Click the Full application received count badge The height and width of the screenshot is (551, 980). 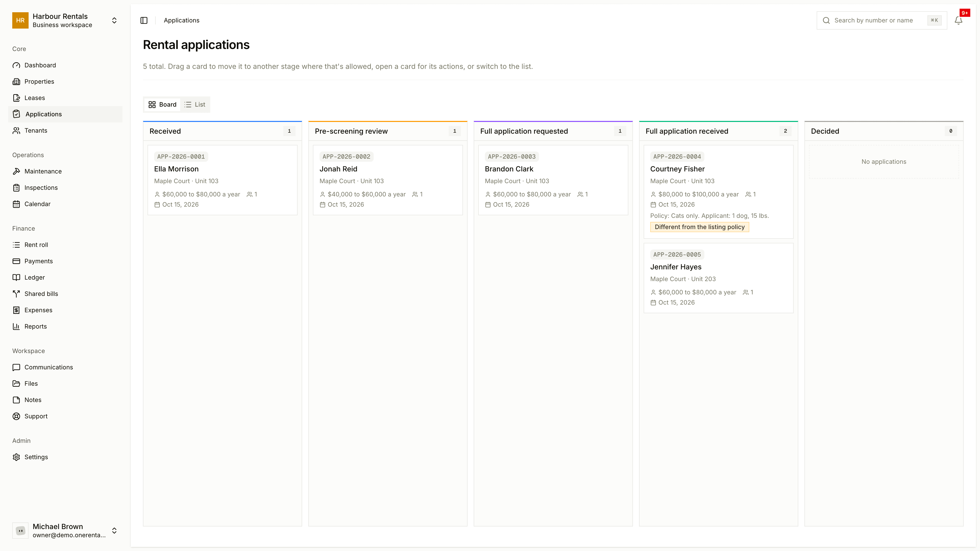click(x=785, y=131)
